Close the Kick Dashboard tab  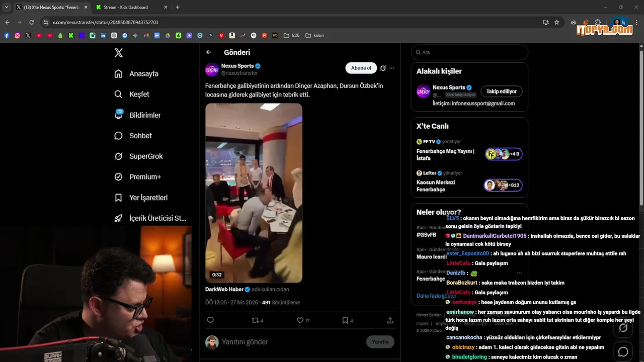(166, 7)
